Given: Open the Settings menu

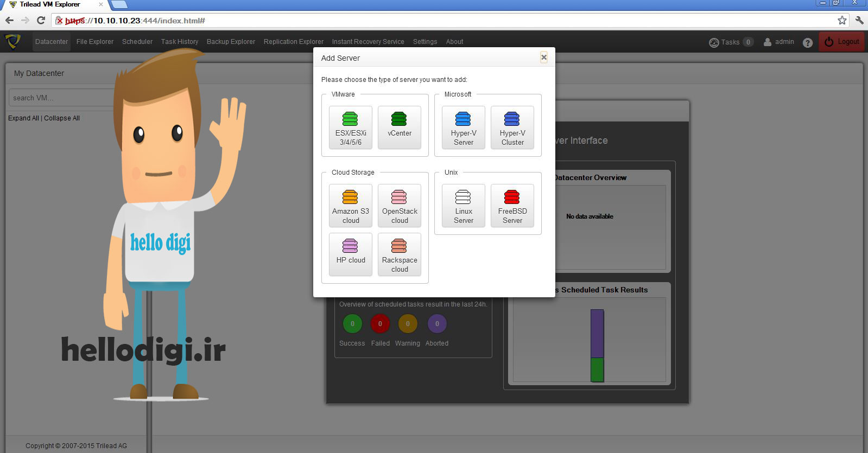Looking at the screenshot, I should pos(425,42).
